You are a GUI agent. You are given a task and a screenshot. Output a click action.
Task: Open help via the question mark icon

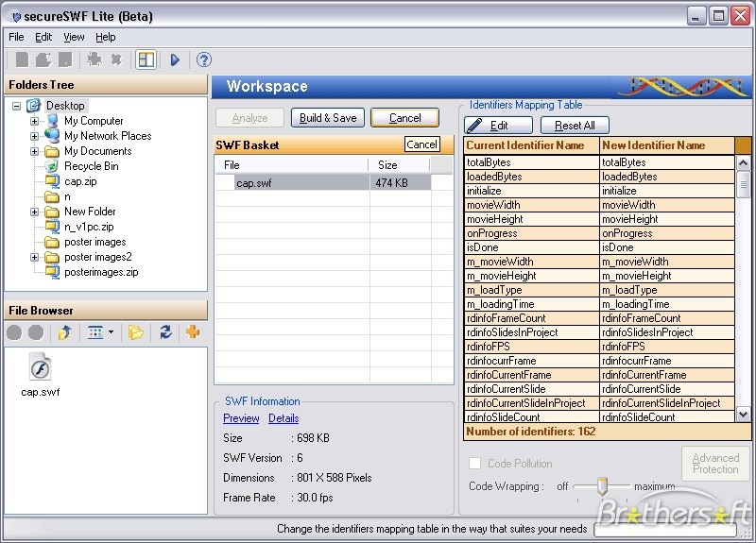tap(203, 59)
